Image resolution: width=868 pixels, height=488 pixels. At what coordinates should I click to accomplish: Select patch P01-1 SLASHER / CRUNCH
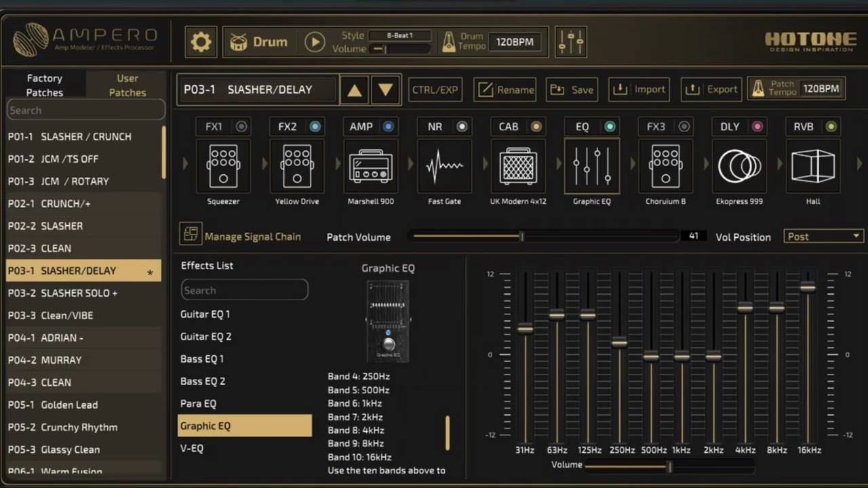[x=83, y=136]
